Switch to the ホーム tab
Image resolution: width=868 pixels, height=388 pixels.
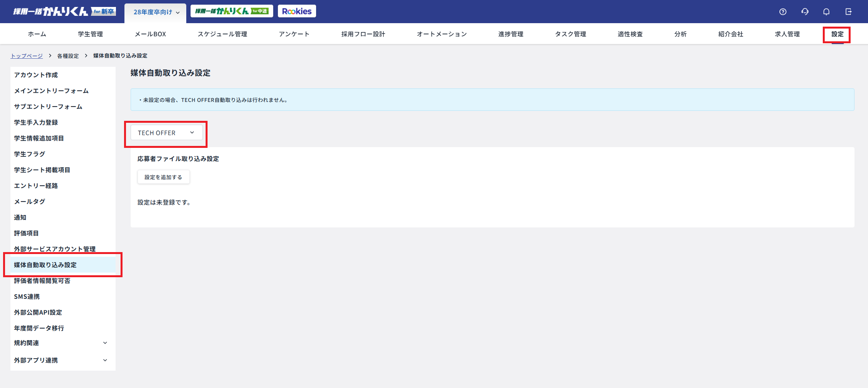coord(36,34)
